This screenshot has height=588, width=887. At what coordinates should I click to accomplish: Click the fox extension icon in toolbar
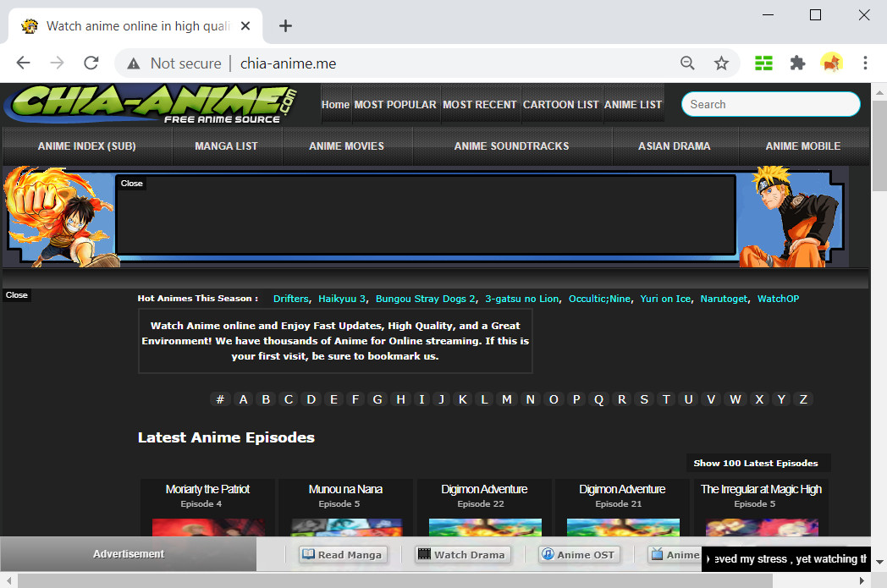831,63
